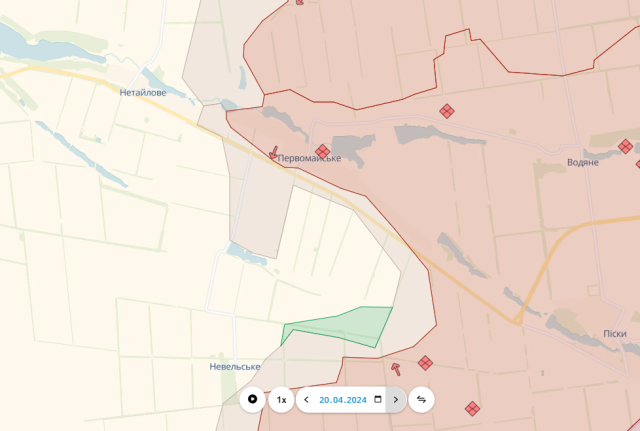The image size is (640, 431).
Task: Click the attack arrow east of Невельське
Action: pos(396,369)
